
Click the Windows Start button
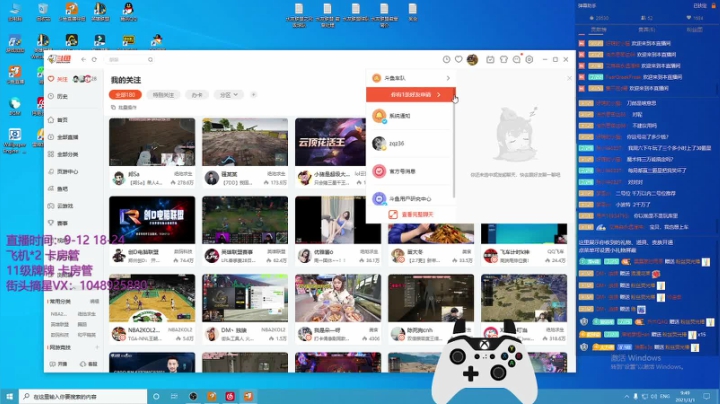tap(9, 396)
